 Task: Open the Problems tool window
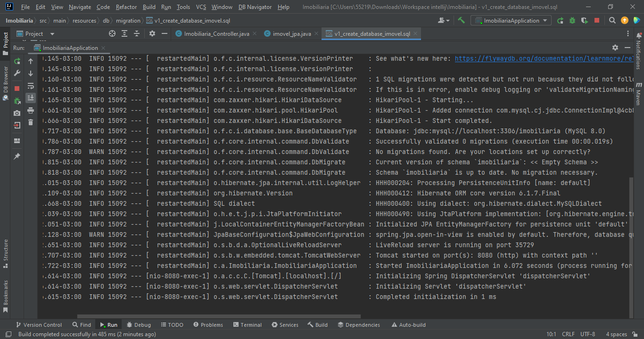click(208, 325)
